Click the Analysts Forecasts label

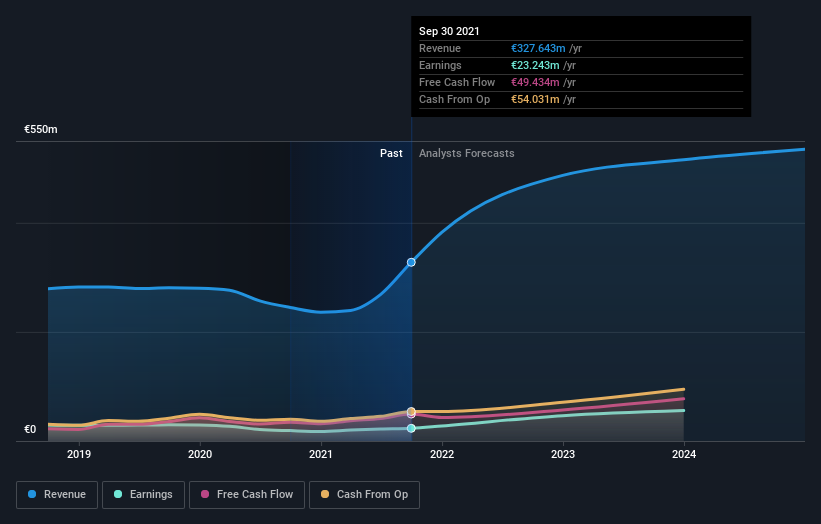tap(467, 153)
